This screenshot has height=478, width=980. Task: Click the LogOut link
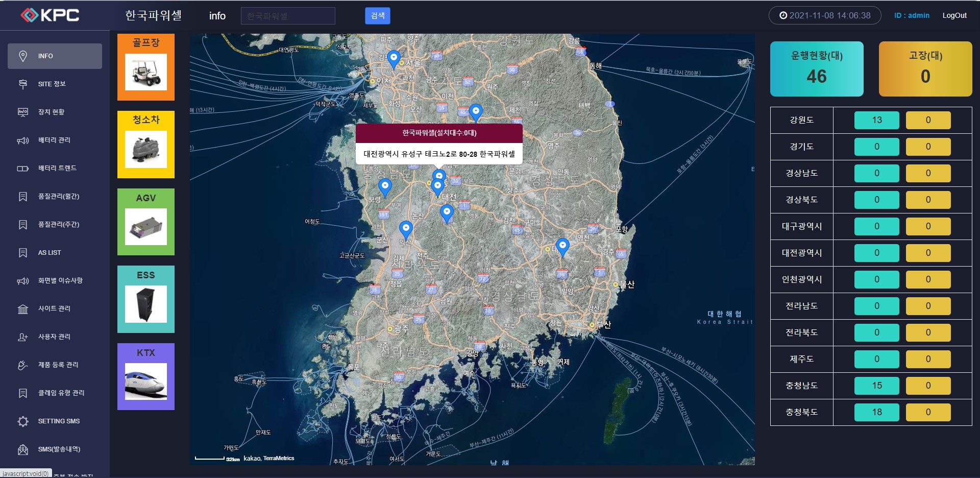tap(954, 15)
